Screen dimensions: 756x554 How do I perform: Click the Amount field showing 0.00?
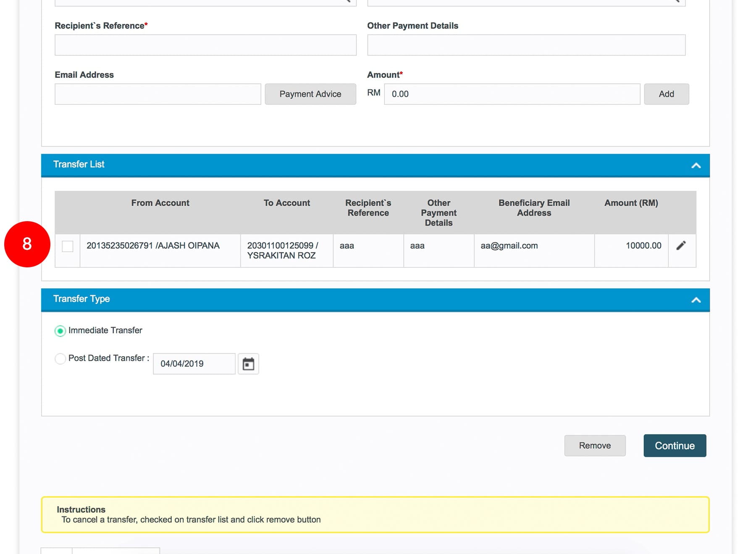tap(512, 94)
